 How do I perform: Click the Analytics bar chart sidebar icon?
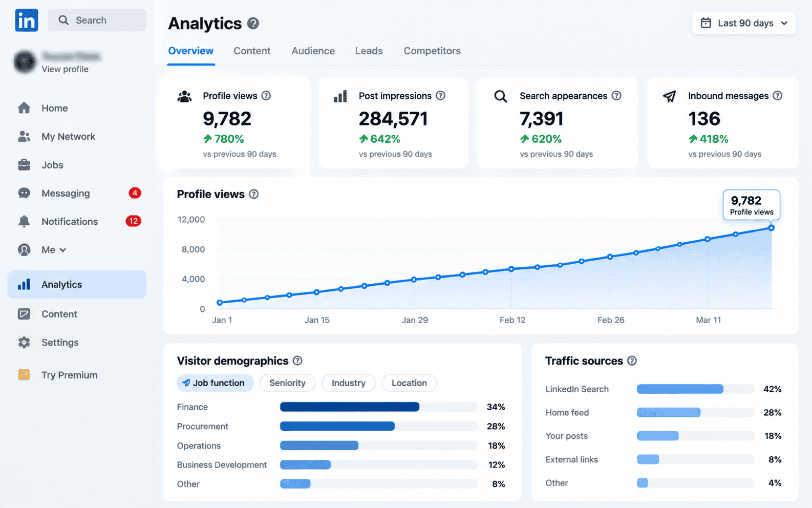(24, 284)
